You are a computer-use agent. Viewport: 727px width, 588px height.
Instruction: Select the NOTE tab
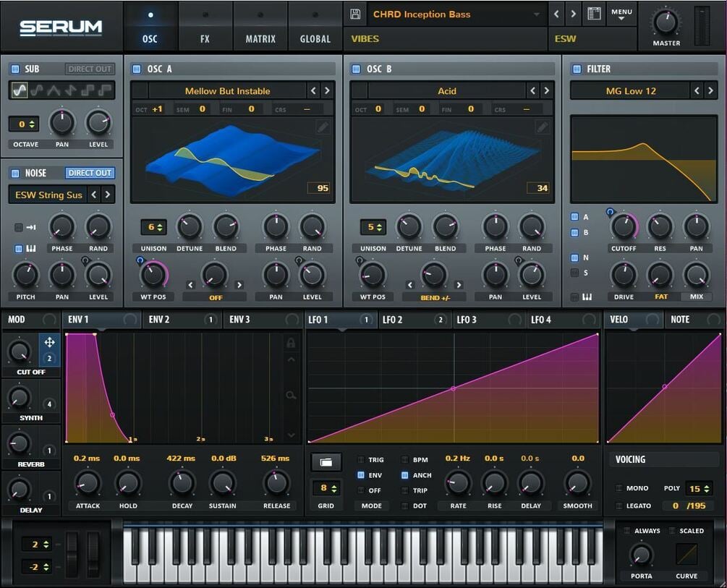point(694,320)
